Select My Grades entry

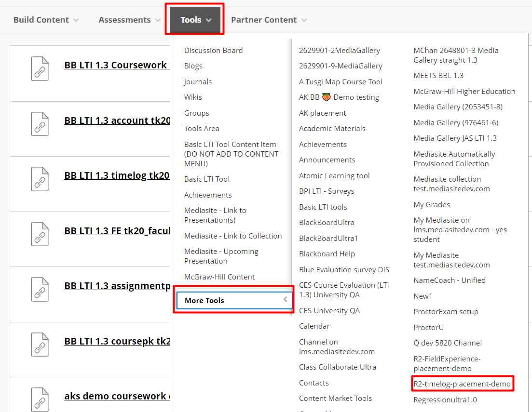point(432,205)
